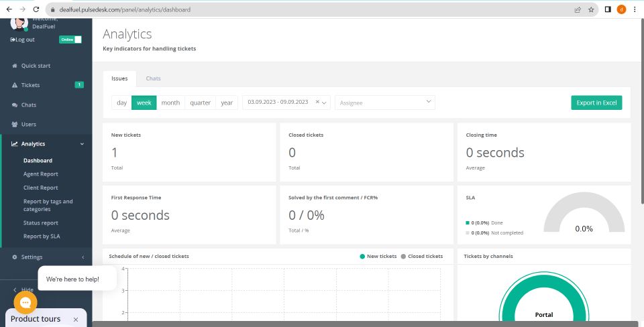Open the browser side panel icon
The width and height of the screenshot is (644, 327).
pyautogui.click(x=608, y=9)
